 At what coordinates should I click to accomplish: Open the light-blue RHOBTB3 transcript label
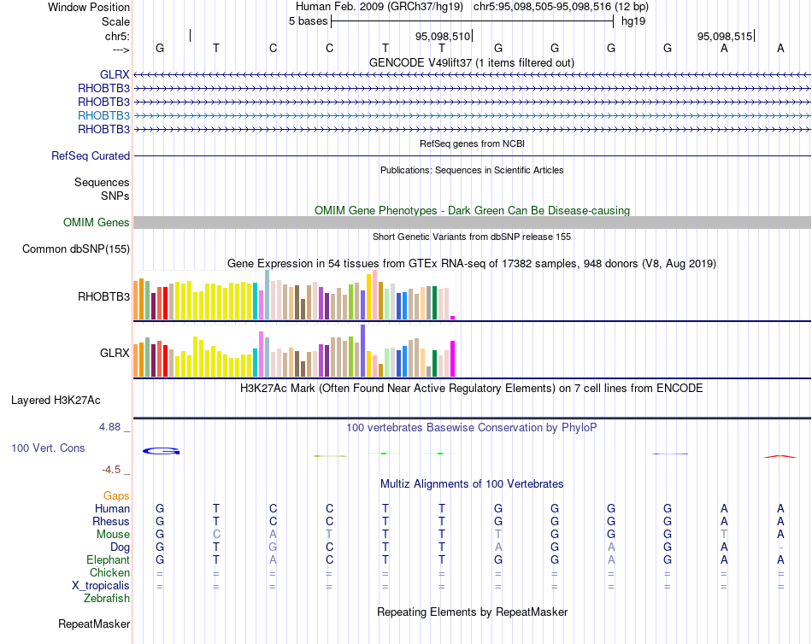103,115
